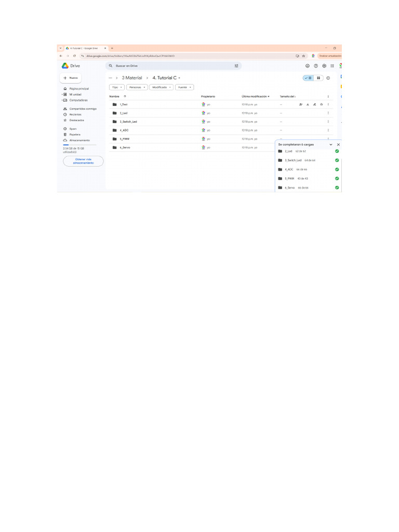Share the 1_Test folder with people
This screenshot has height=532, width=399.
pos(301,104)
